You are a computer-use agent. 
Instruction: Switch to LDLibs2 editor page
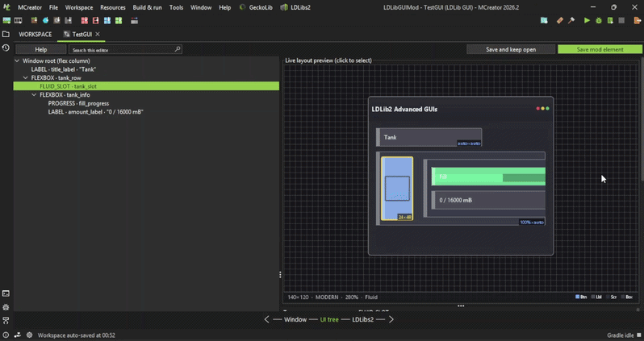click(x=362, y=319)
